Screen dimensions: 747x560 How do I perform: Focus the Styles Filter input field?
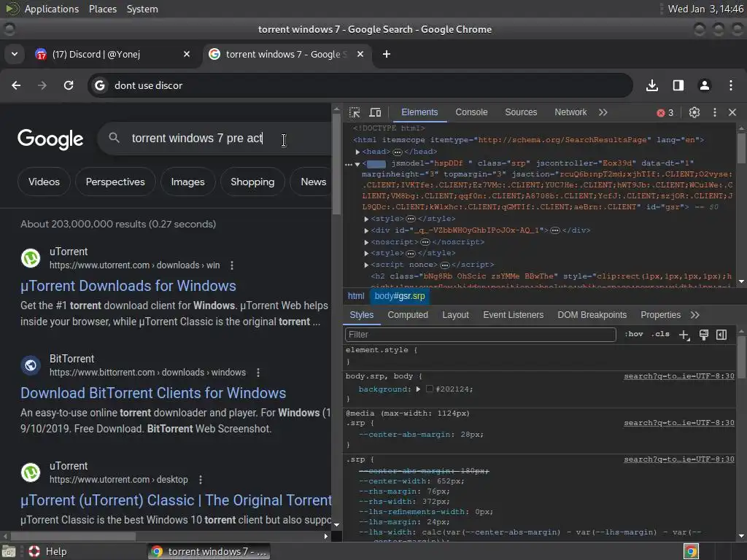tap(480, 335)
